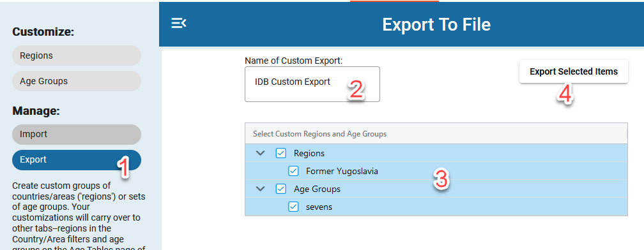Collapse the sidebar with the hamburger icon
644x250 pixels.
(x=179, y=24)
